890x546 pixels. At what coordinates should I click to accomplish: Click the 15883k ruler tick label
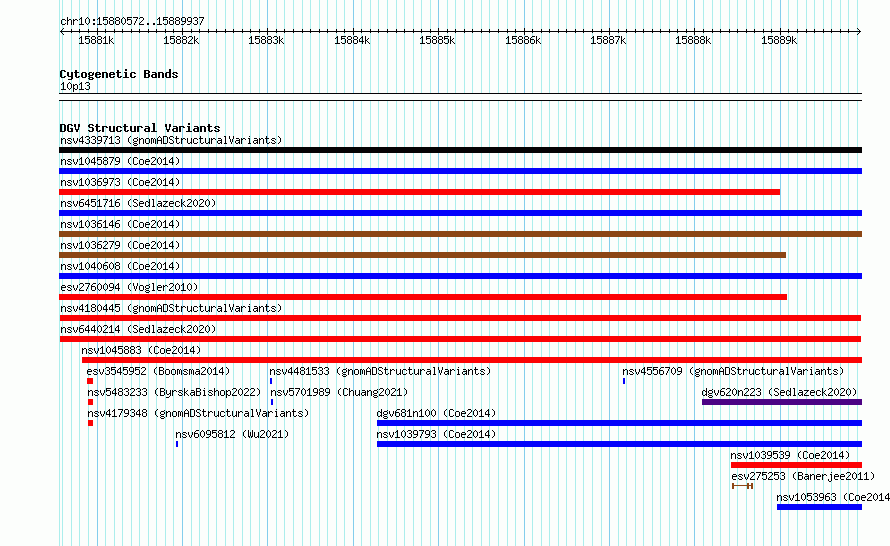point(266,40)
